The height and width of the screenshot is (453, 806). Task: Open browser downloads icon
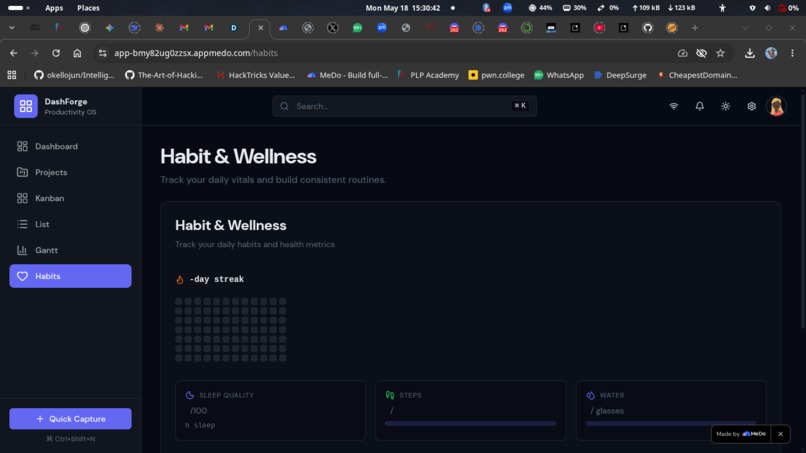[x=749, y=53]
